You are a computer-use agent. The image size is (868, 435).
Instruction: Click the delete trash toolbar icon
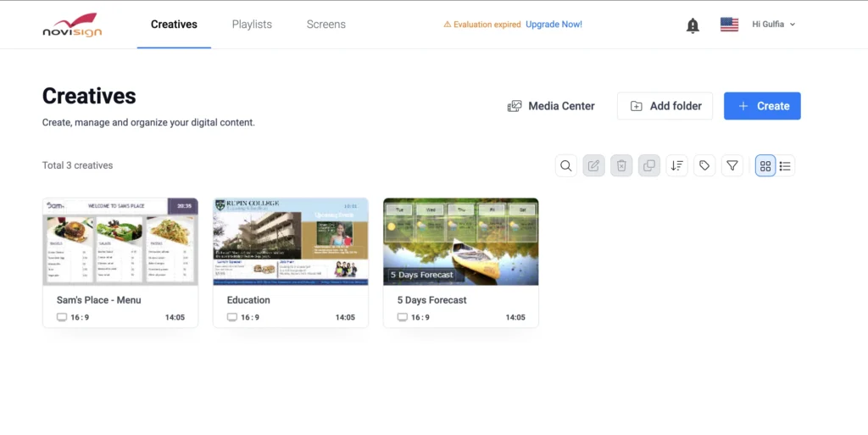point(621,165)
